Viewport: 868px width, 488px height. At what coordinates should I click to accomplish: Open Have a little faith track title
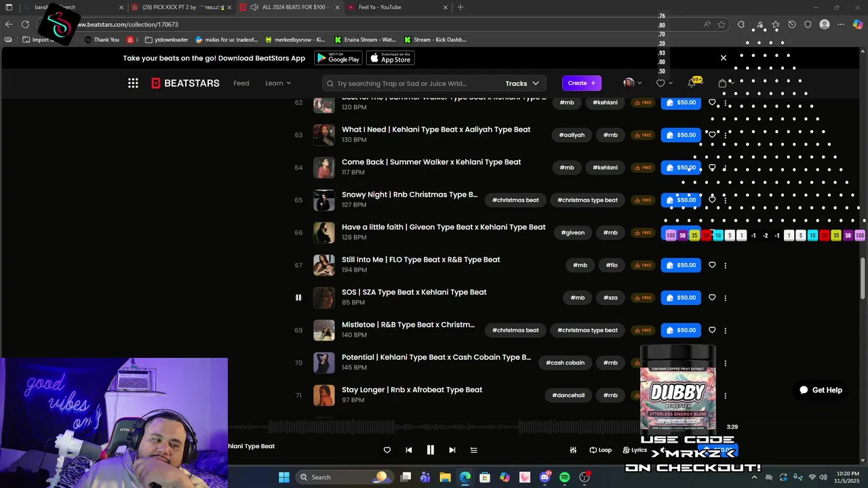[x=443, y=227]
